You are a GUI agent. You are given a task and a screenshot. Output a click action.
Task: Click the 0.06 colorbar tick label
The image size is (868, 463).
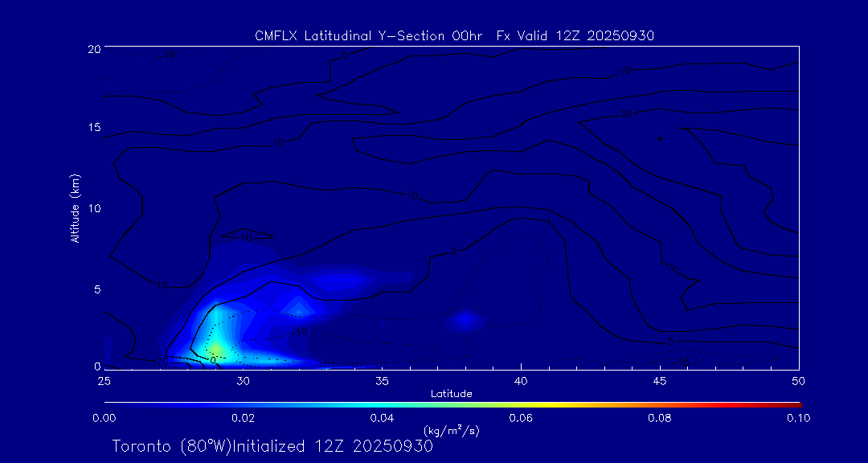click(521, 418)
